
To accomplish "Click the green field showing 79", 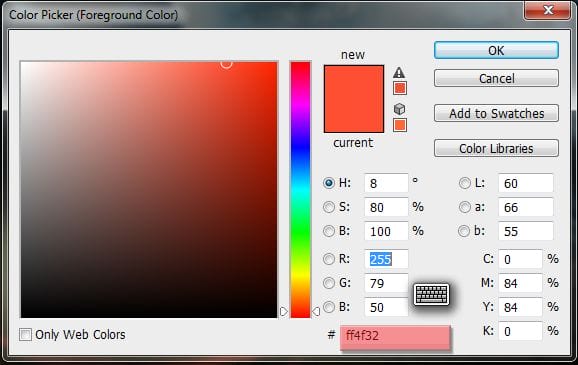I will [x=386, y=283].
